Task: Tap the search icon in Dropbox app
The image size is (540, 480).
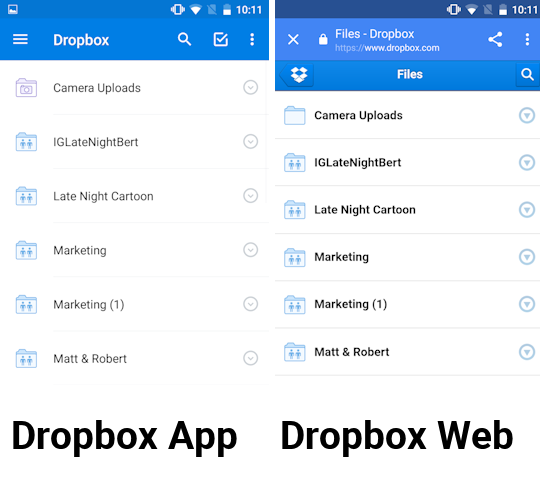Action: pyautogui.click(x=184, y=39)
